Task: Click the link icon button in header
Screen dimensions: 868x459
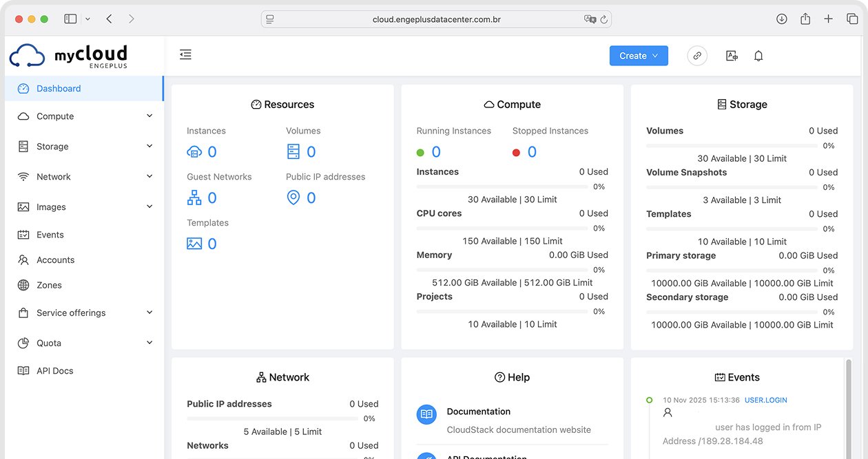Action: tap(697, 56)
